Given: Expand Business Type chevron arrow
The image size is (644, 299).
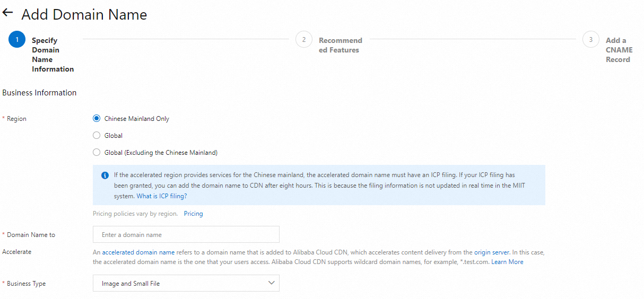Looking at the screenshot, I should tap(272, 283).
